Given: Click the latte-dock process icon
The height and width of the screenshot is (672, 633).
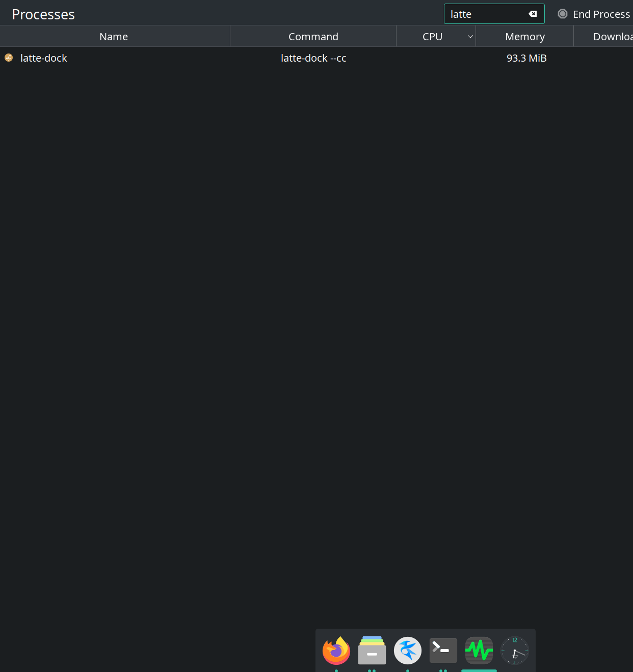Looking at the screenshot, I should click(9, 58).
